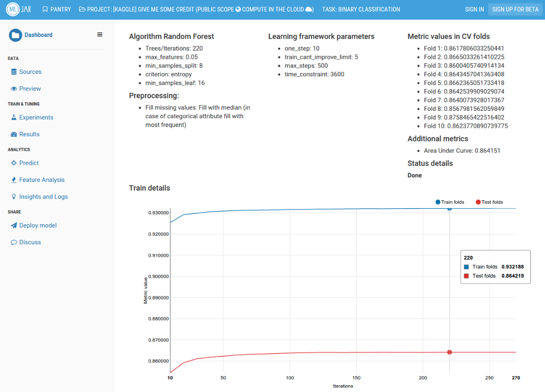Click the Experiments flask icon
The width and height of the screenshot is (545, 392).
coord(14,118)
